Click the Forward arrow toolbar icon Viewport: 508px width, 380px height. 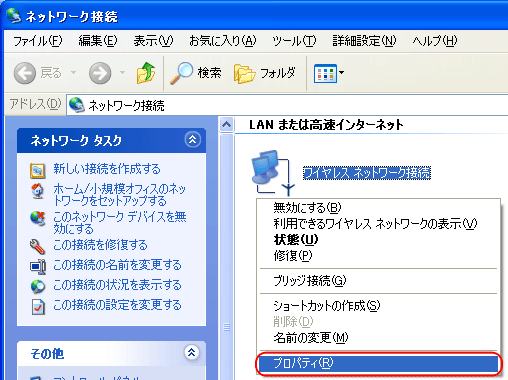(100, 73)
